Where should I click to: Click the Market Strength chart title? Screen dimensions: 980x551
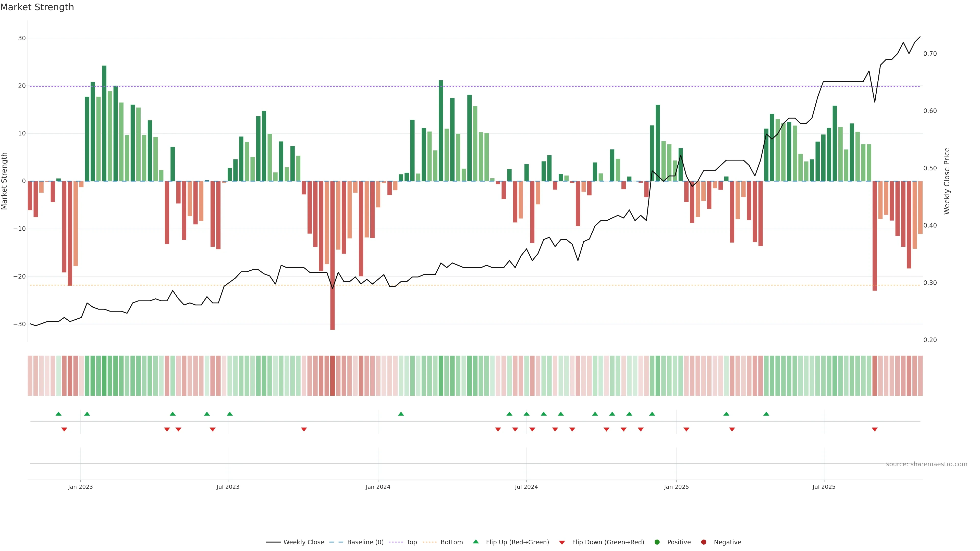tap(37, 7)
